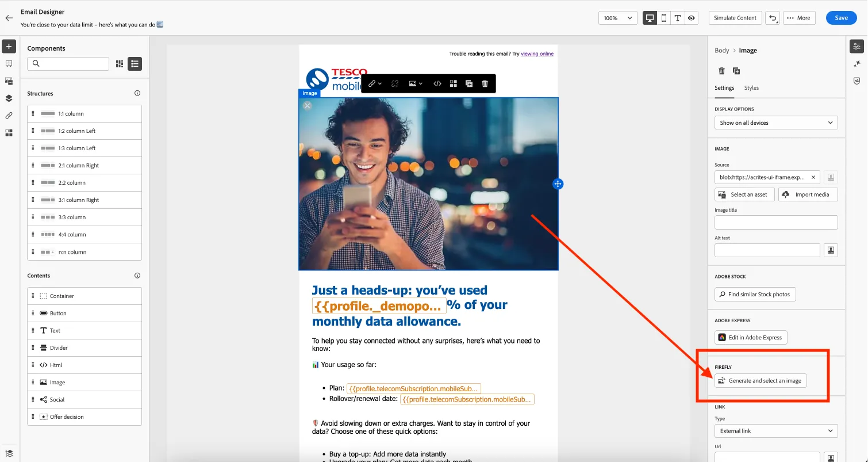Go back using the top-left arrow
Image resolution: width=868 pixels, height=462 pixels.
(9, 18)
